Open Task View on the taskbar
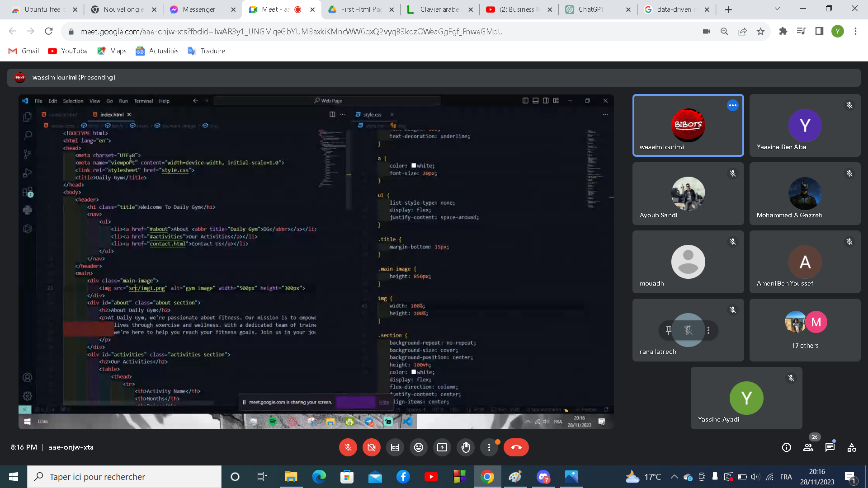 pos(262,477)
